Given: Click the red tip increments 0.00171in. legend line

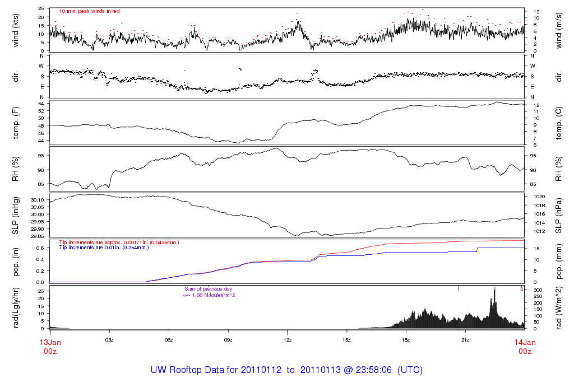Looking at the screenshot, I should [x=119, y=242].
